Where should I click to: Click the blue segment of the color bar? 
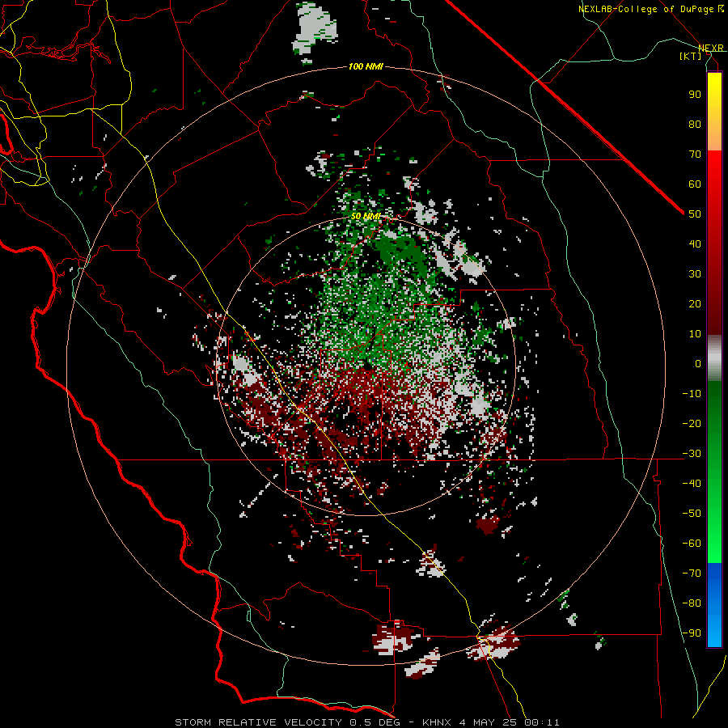coord(714,603)
